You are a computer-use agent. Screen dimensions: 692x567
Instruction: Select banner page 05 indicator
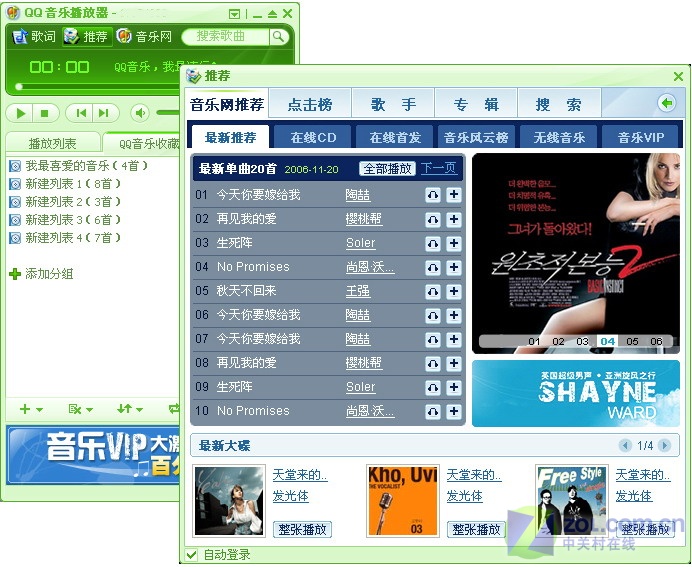(632, 341)
